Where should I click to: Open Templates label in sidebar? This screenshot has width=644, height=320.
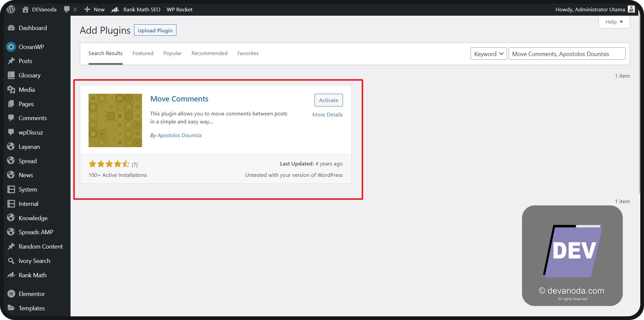32,308
